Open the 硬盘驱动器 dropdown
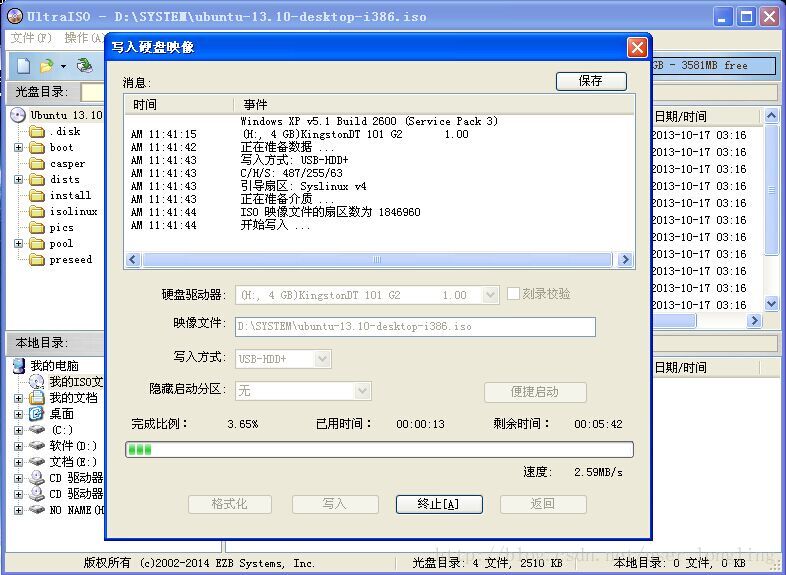 tap(490, 295)
